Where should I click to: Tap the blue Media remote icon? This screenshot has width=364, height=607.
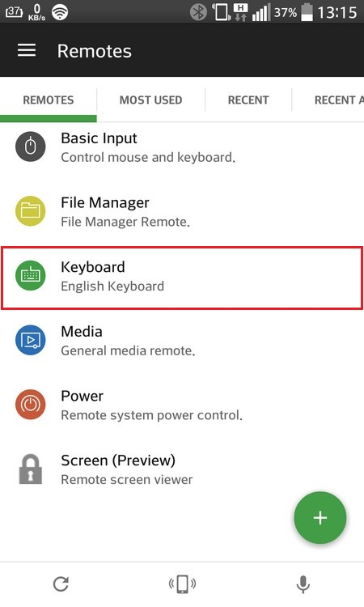point(30,340)
